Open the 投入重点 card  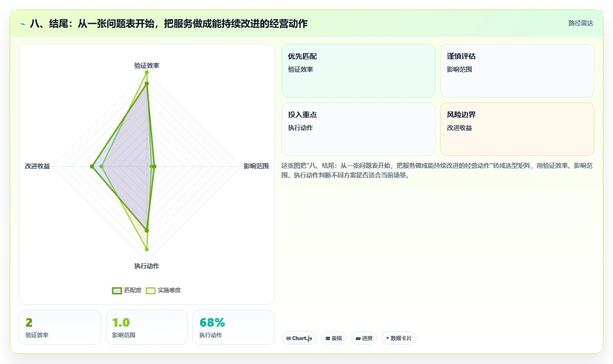tap(358, 129)
